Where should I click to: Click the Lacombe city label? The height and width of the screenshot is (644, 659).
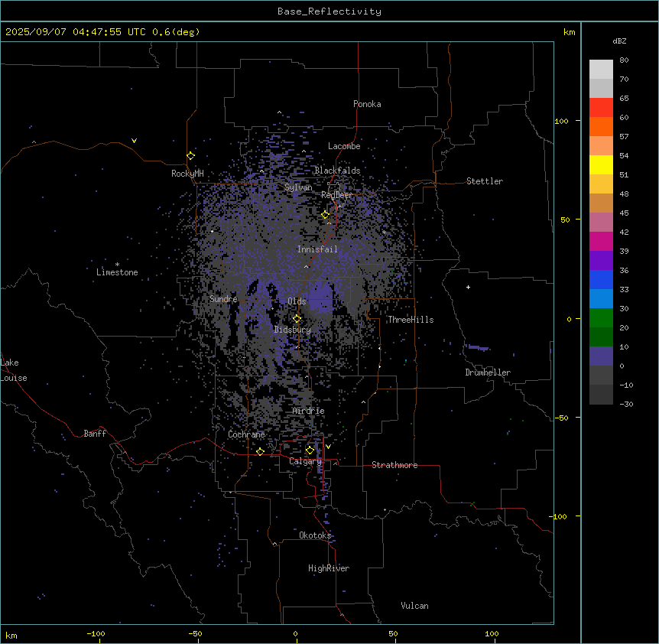344,146
